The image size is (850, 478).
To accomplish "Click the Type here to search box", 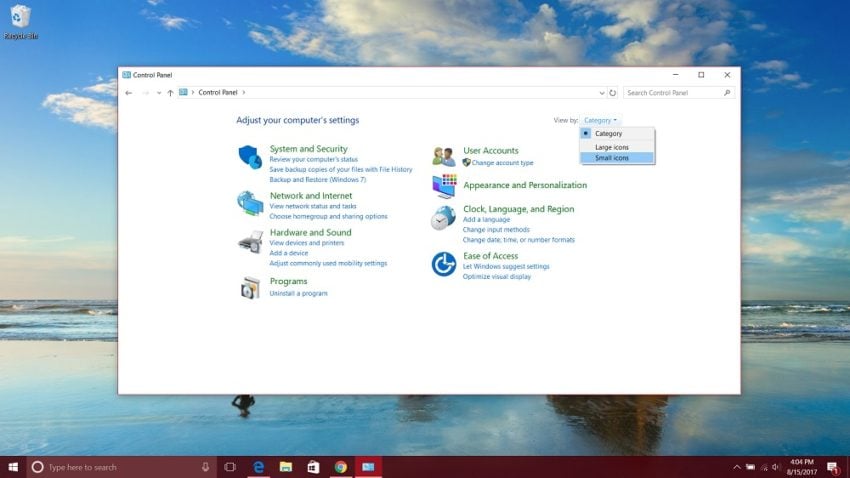I will 120,467.
